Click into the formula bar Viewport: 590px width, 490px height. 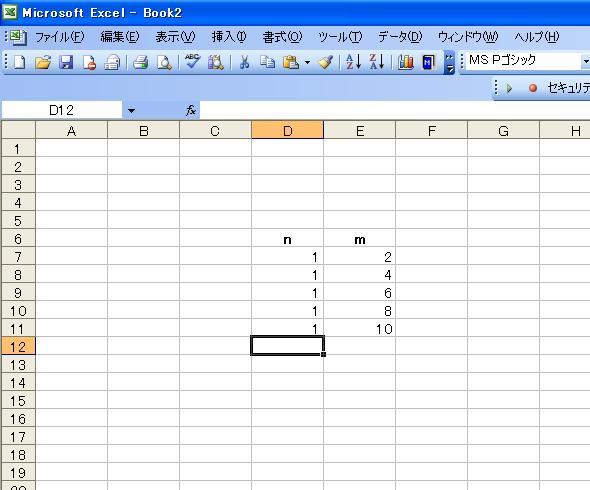tap(395, 111)
